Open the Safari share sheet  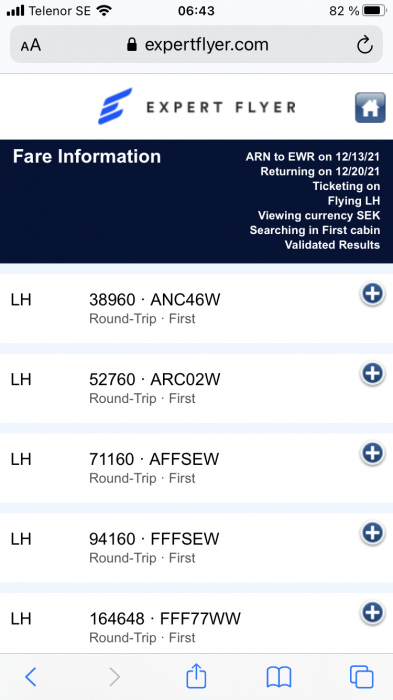196,675
